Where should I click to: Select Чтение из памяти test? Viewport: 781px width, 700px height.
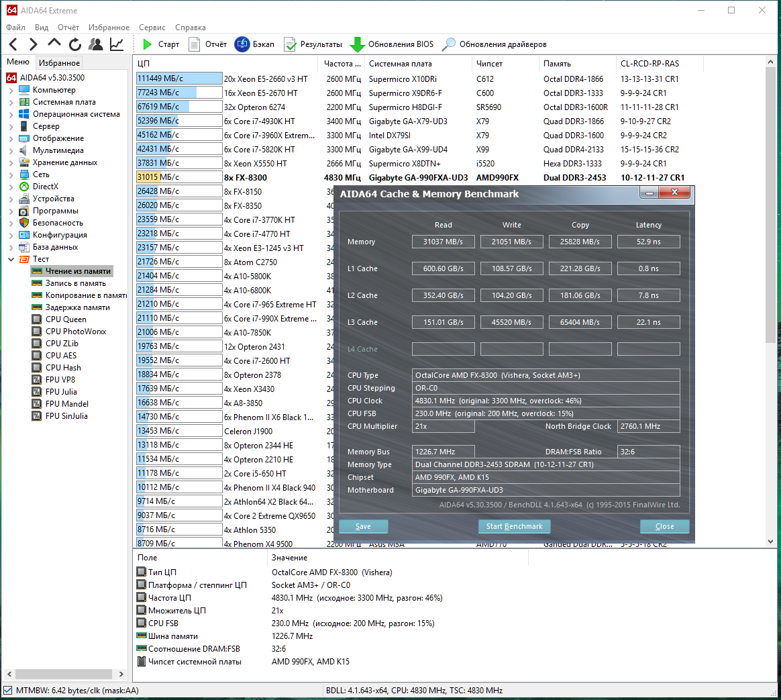[78, 271]
